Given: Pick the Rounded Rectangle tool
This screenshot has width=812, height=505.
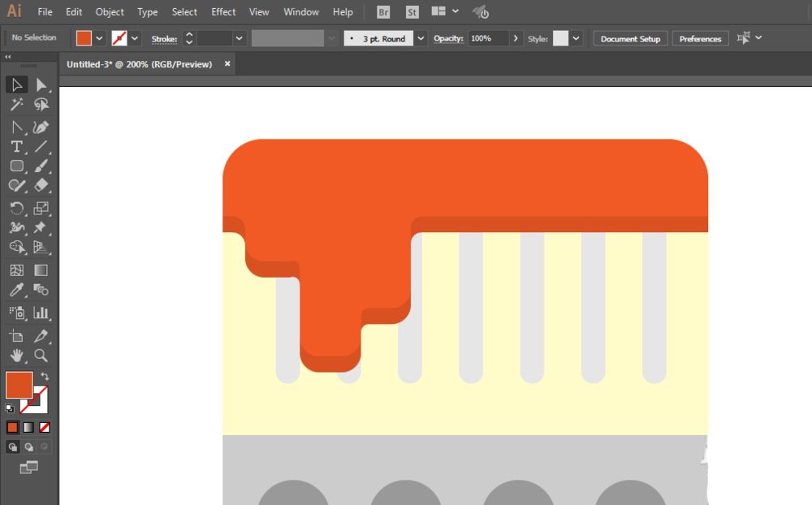Looking at the screenshot, I should [x=16, y=166].
